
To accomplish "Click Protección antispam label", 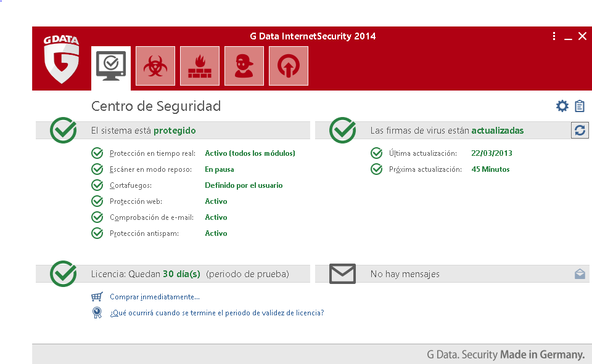I will tap(144, 233).
